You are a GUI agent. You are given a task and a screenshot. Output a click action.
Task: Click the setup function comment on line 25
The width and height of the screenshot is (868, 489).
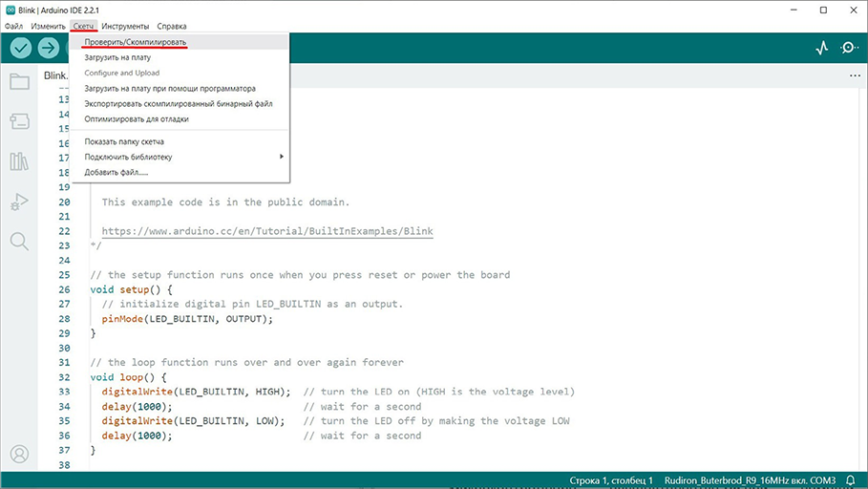[300, 275]
